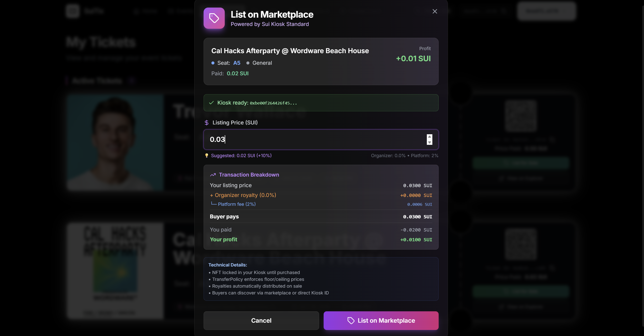
Task: Click the blurred Cal Hacks Afterparty poster
Action: (115, 271)
